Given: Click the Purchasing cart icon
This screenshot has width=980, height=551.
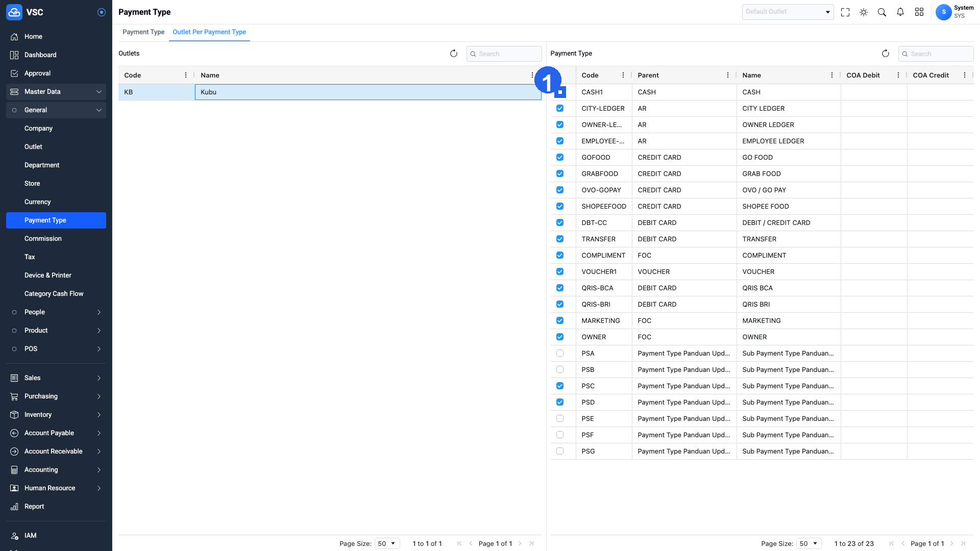Looking at the screenshot, I should pos(14,396).
